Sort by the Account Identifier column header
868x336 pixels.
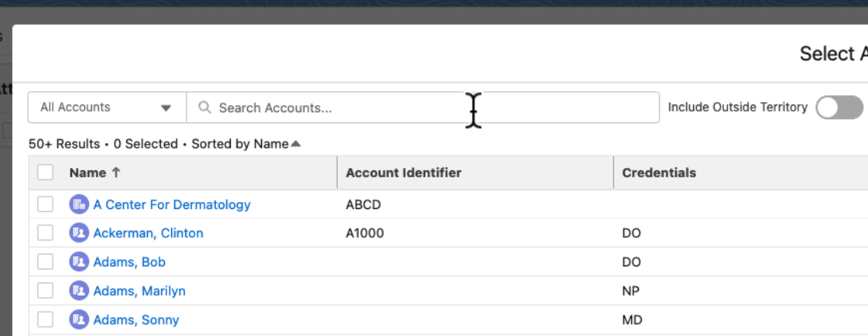(403, 173)
